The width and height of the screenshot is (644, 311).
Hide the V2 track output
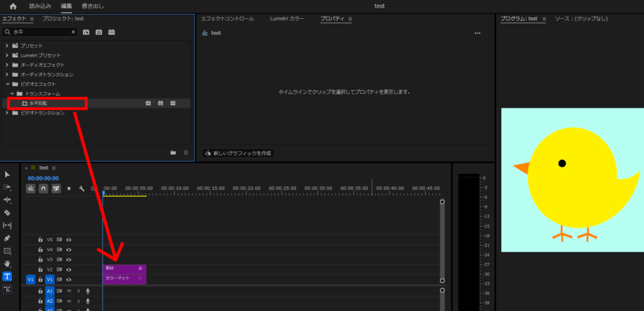pyautogui.click(x=69, y=269)
